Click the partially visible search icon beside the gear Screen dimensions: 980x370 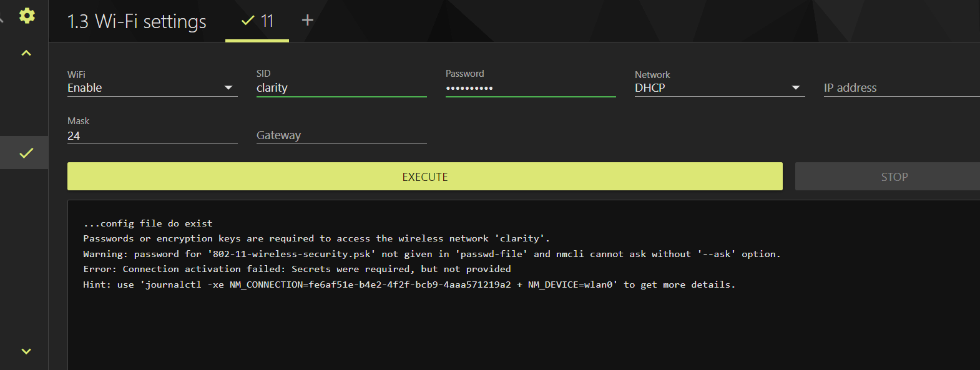pos(2,17)
